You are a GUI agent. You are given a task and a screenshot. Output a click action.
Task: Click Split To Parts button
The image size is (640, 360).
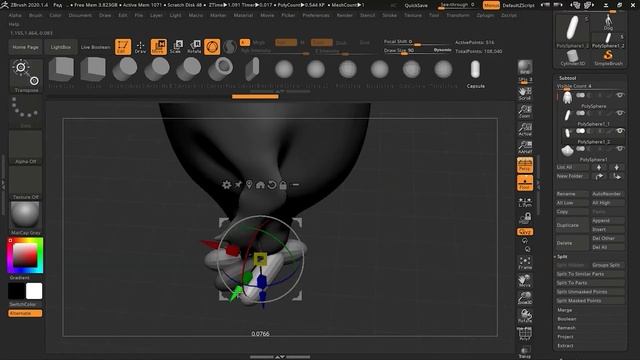[x=590, y=283]
